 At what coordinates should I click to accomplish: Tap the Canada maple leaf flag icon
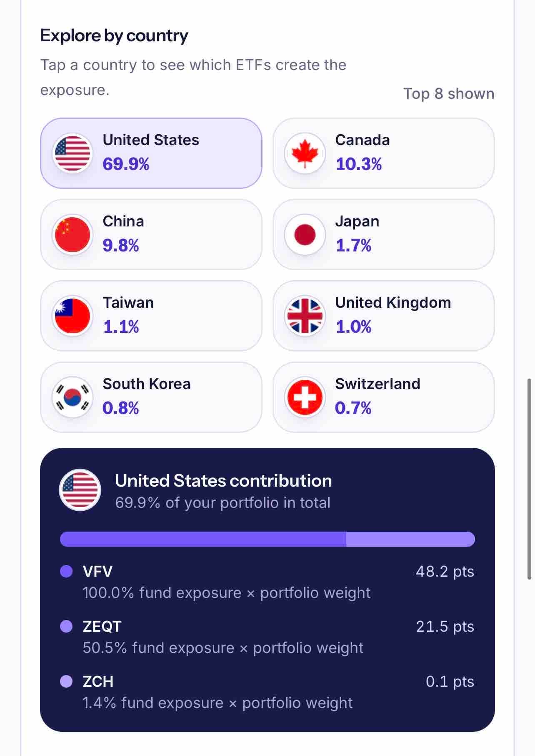click(305, 153)
